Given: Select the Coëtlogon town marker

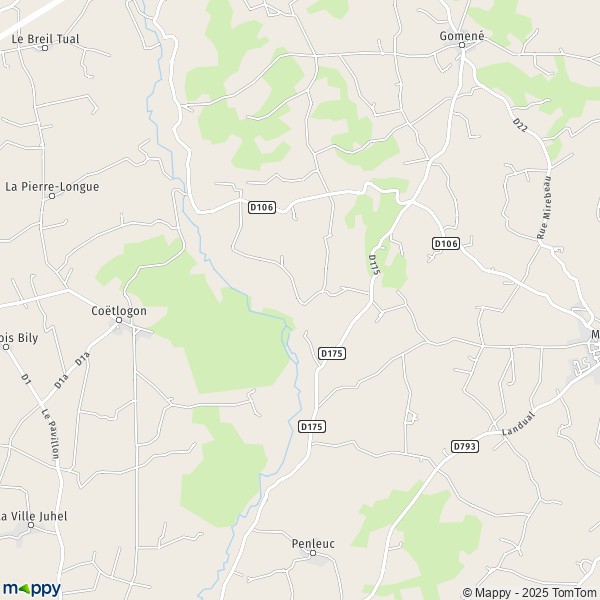Looking at the screenshot, I should pyautogui.click(x=119, y=320).
